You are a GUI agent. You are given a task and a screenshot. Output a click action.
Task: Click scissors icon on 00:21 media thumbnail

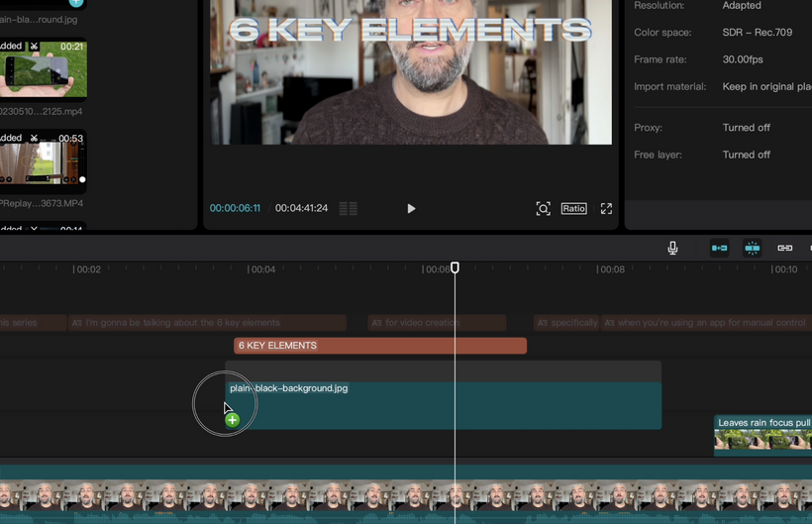coord(34,47)
